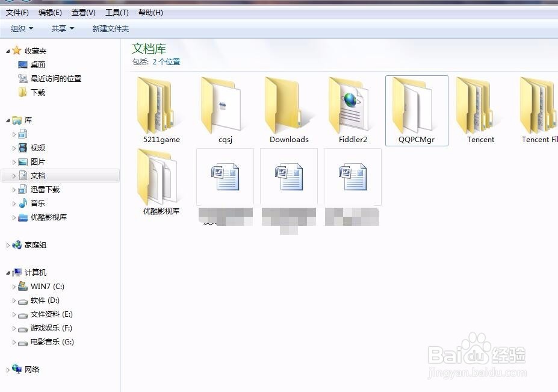Click the Downloads folder name label
Image resolution: width=558 pixels, height=392 pixels.
tap(289, 140)
